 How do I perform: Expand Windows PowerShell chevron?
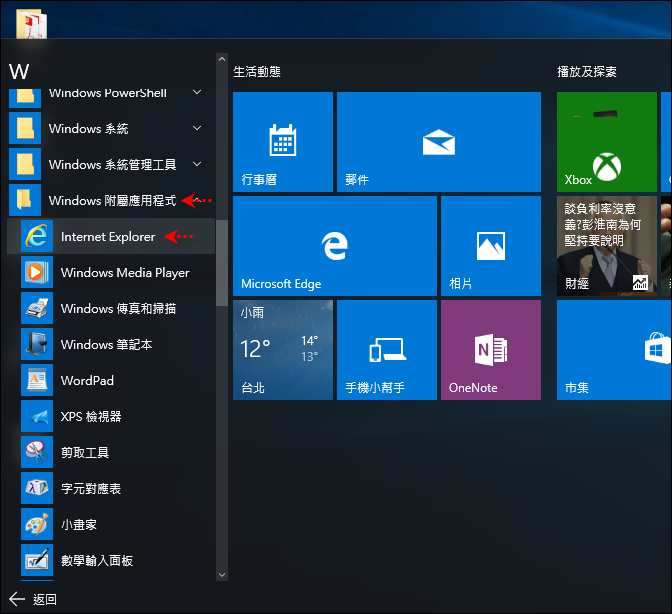tap(197, 92)
